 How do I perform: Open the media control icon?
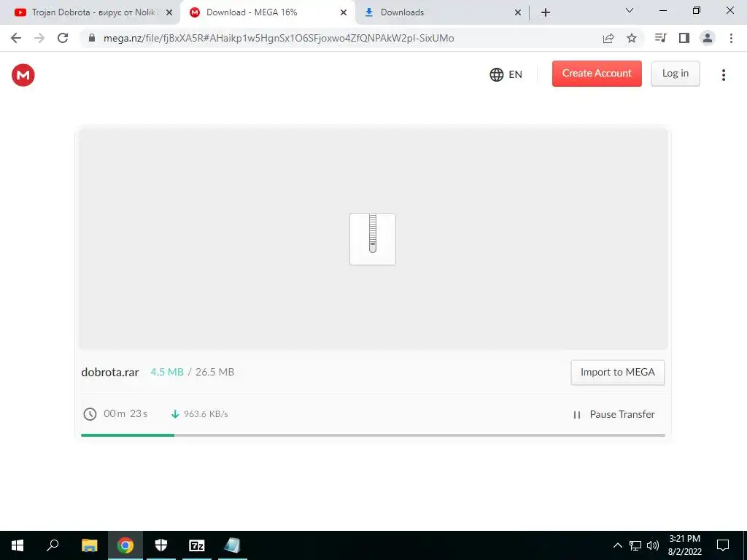(660, 38)
